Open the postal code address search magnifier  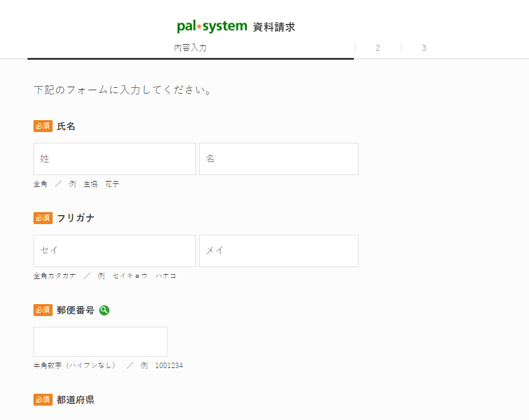click(x=104, y=310)
